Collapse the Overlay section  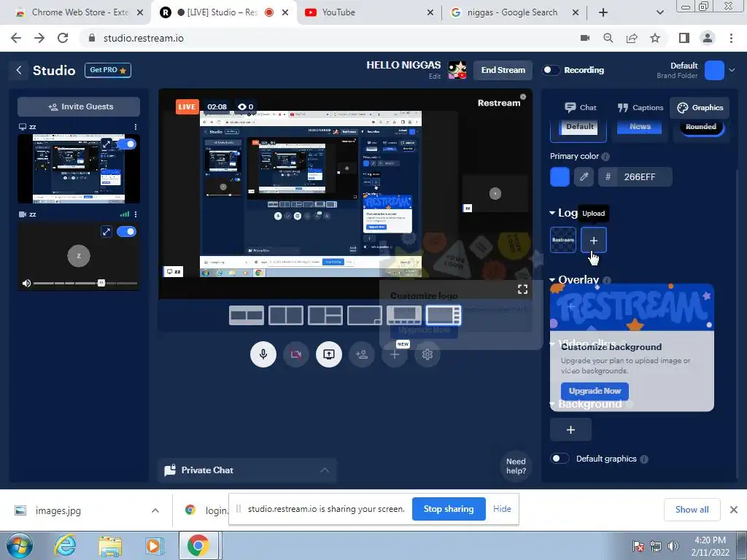(552, 280)
